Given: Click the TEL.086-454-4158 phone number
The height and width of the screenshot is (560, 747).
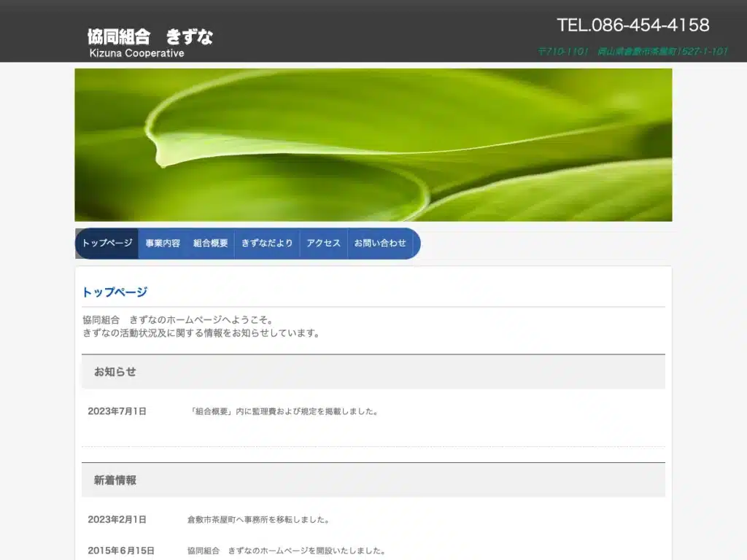Looking at the screenshot, I should tap(633, 26).
